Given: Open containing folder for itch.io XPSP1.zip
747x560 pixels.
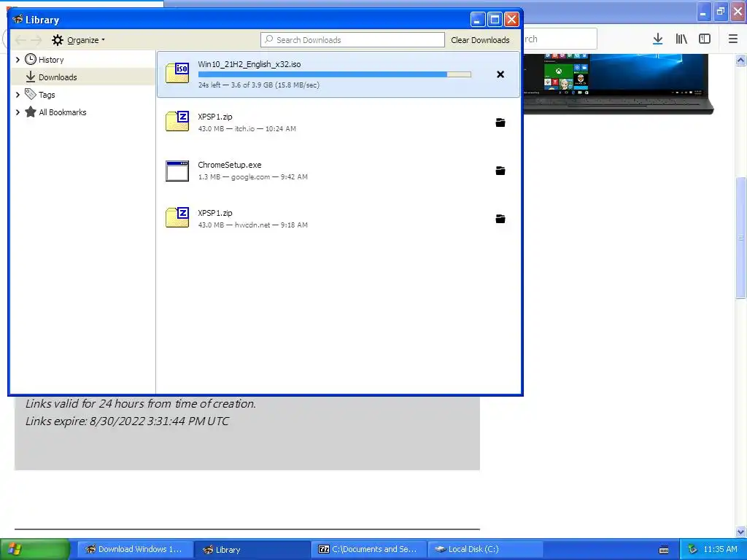Looking at the screenshot, I should pos(500,122).
